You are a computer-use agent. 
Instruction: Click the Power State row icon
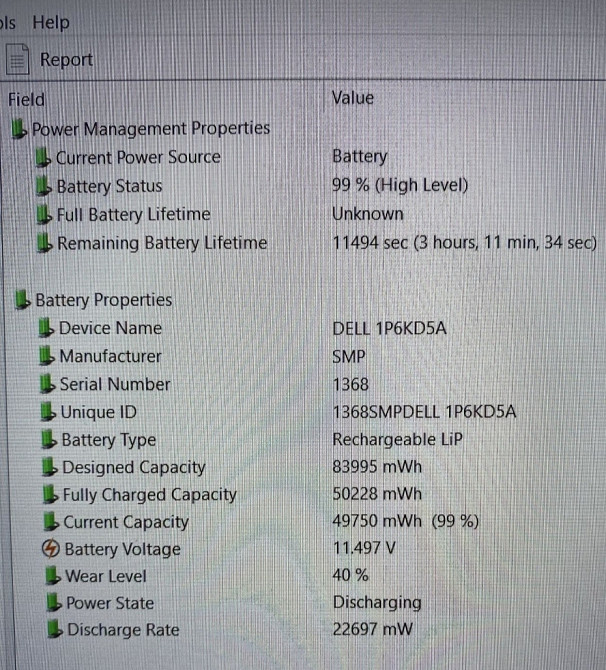click(54, 603)
